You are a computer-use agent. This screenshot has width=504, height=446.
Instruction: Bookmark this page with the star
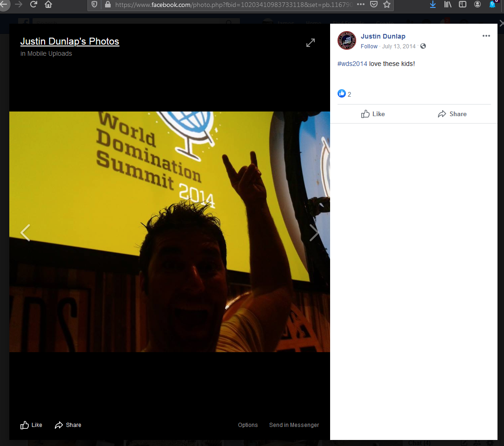click(387, 5)
